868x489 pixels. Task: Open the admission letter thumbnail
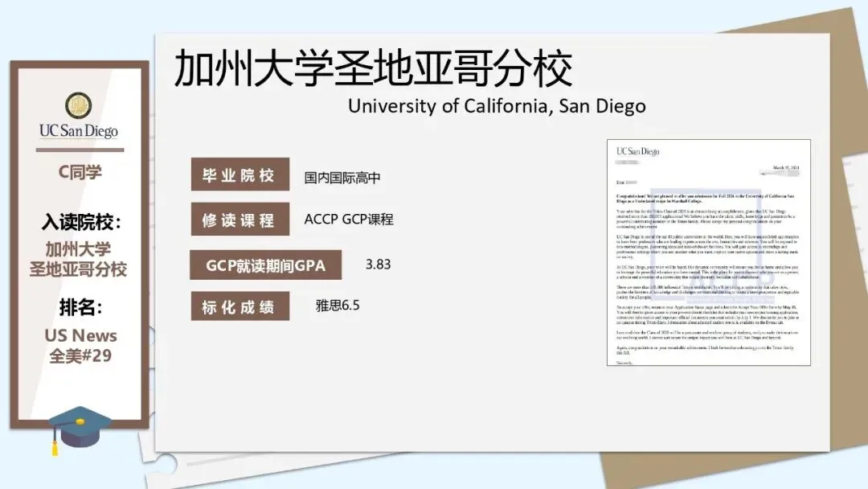[709, 253]
